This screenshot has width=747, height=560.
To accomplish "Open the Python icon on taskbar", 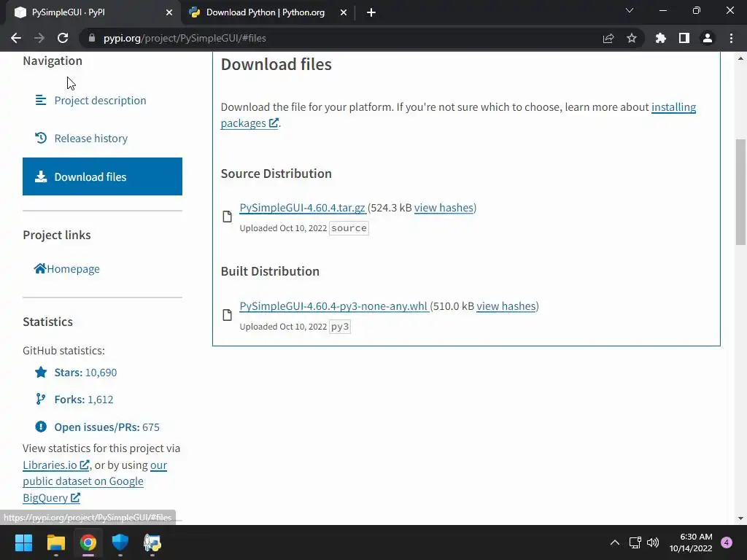I will click(x=152, y=542).
